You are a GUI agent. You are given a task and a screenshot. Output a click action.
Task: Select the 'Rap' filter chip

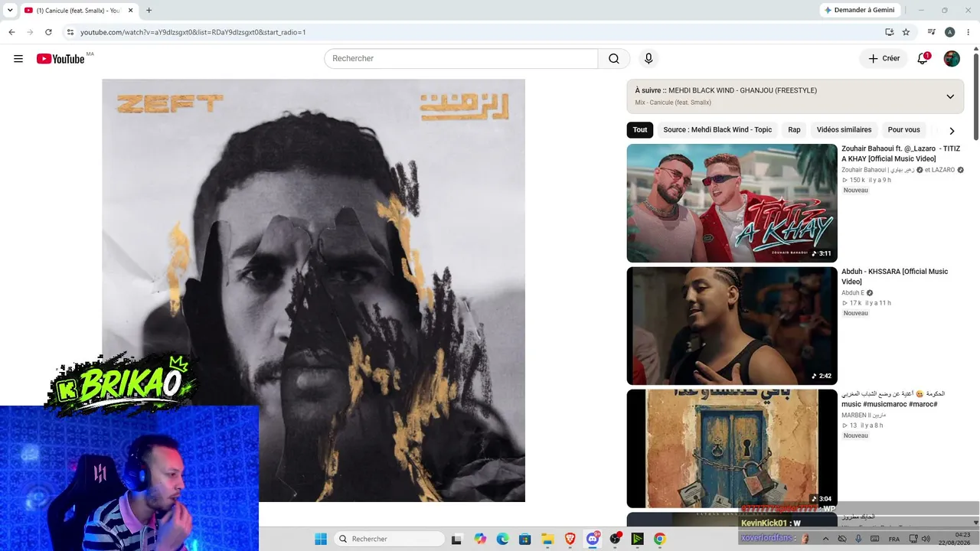pyautogui.click(x=794, y=130)
